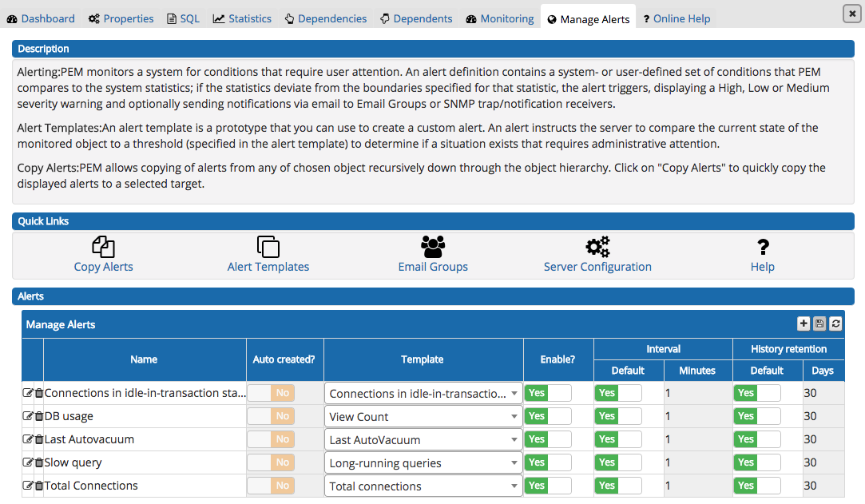Open the SQL tab
Screen dimensions: 865x504
coord(183,18)
